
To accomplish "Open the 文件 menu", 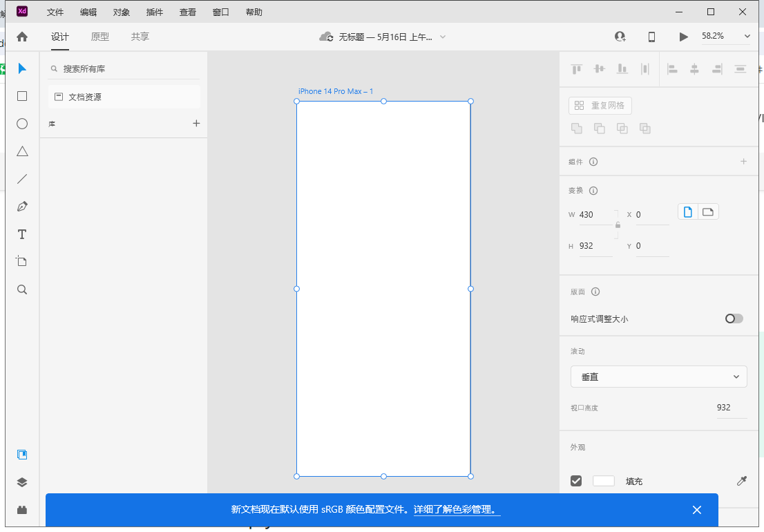I will (x=55, y=12).
